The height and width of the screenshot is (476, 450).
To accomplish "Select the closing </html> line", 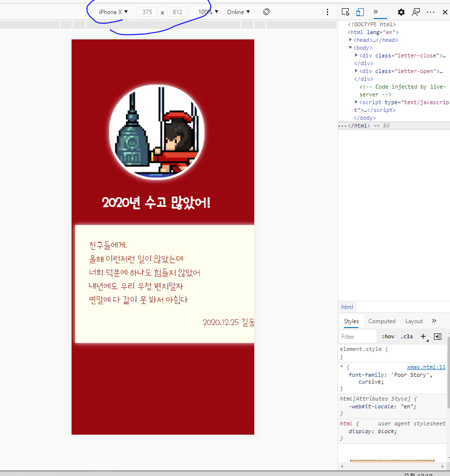I will click(x=359, y=126).
